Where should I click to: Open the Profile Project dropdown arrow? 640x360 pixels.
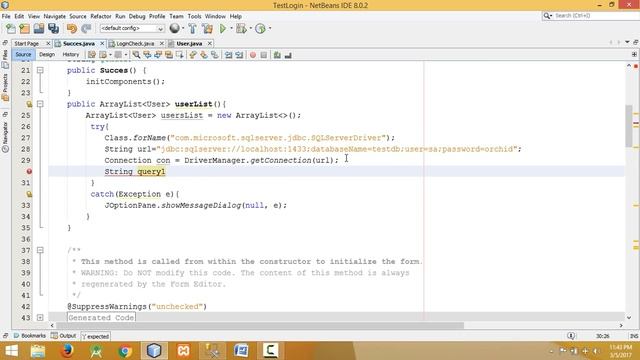269,29
